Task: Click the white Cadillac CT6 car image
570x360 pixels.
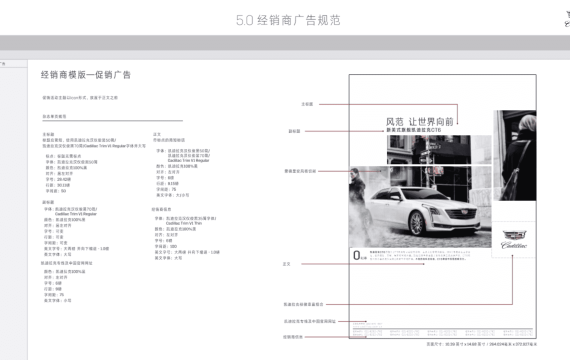Action: tap(425, 211)
